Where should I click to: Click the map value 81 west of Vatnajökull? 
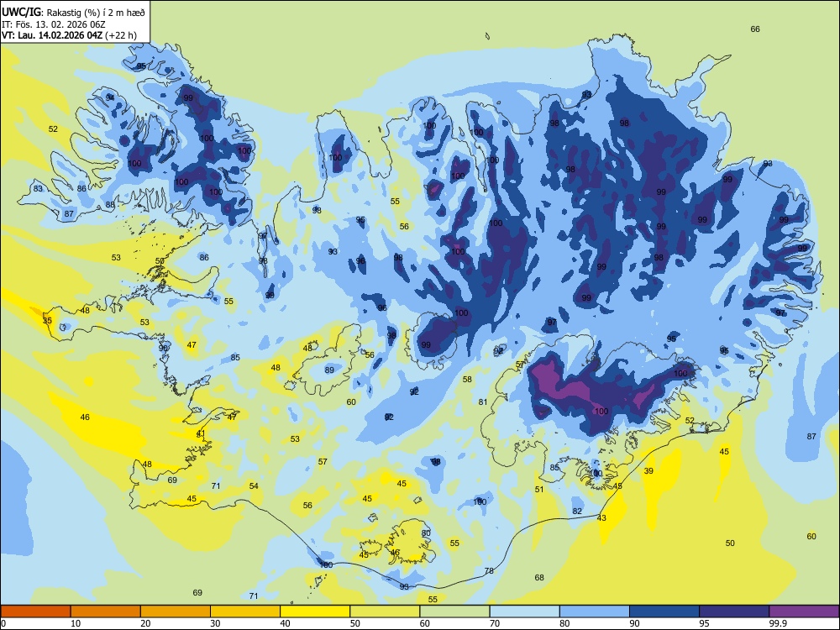coord(483,402)
